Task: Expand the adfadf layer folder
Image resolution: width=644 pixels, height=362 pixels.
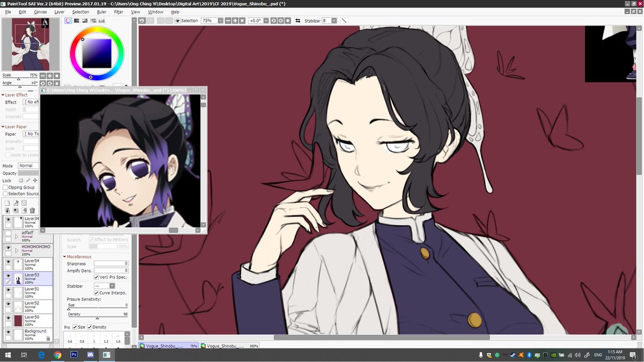Action: click(17, 237)
